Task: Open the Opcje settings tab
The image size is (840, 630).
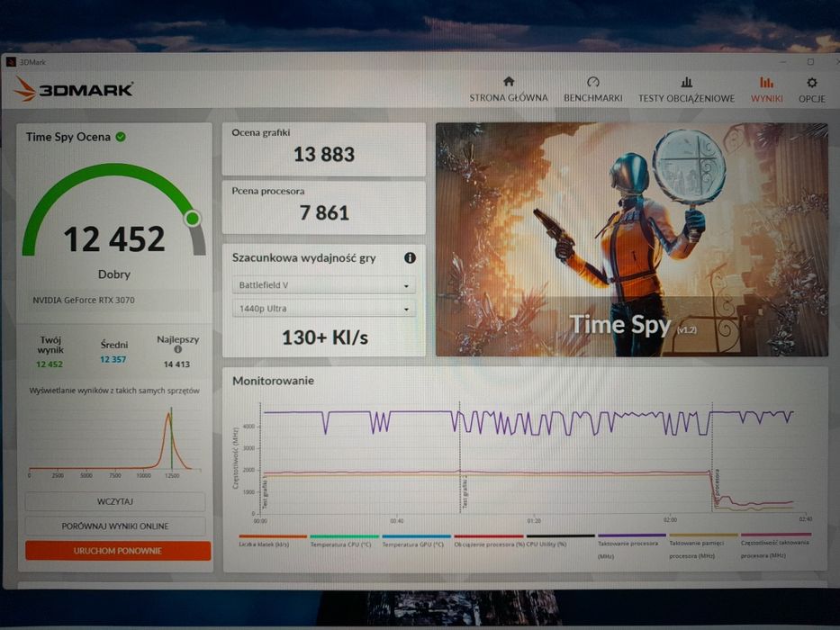Action: 811,89
